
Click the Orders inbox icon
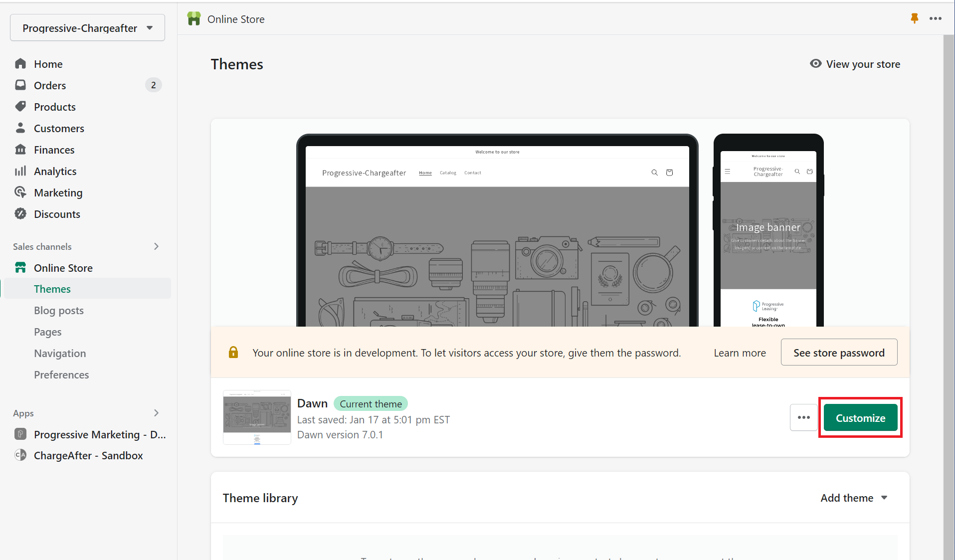20,85
